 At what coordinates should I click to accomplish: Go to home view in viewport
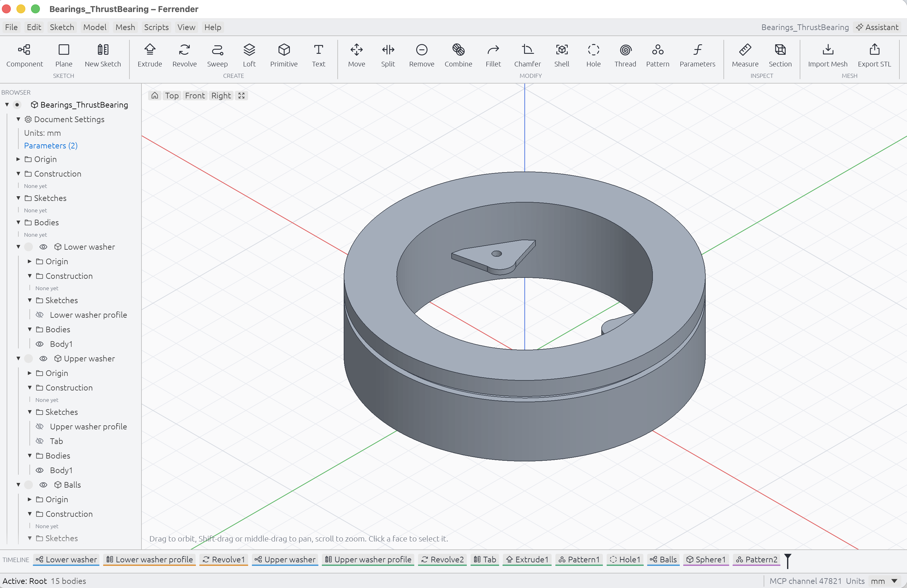pyautogui.click(x=155, y=96)
